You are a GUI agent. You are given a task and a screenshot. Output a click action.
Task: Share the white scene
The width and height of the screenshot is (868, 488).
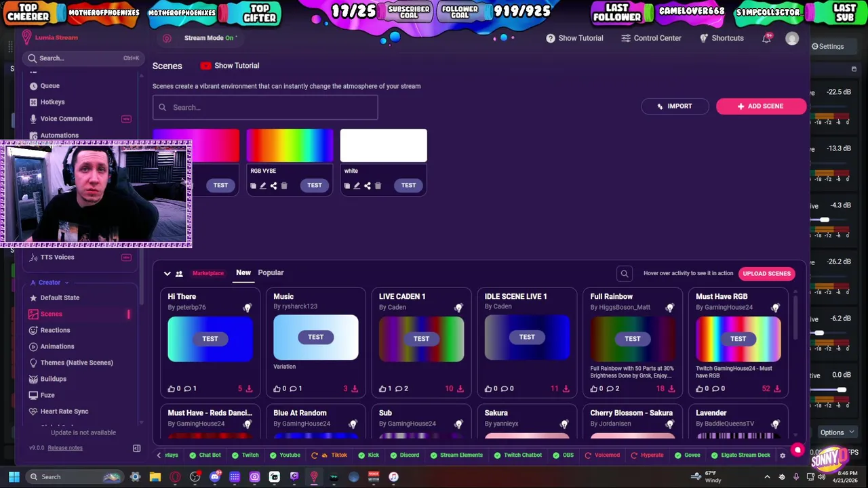coord(367,186)
